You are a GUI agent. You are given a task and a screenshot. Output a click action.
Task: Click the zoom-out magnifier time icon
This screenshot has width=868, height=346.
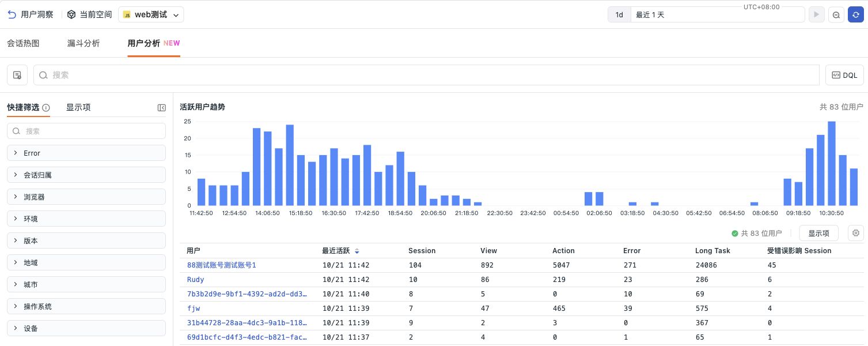point(836,14)
